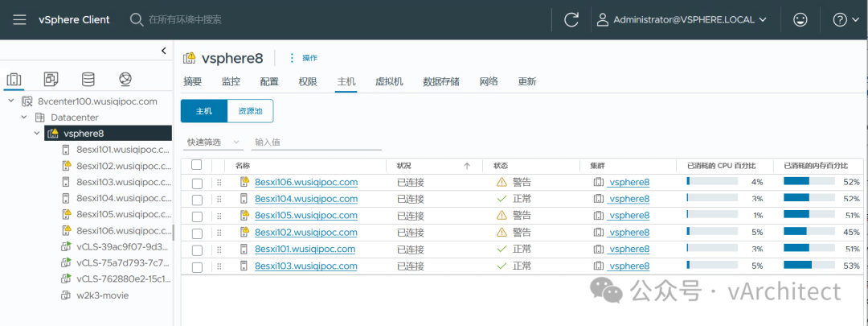
Task: Click the green checkmark in 8esxi101 row
Action: [502, 249]
